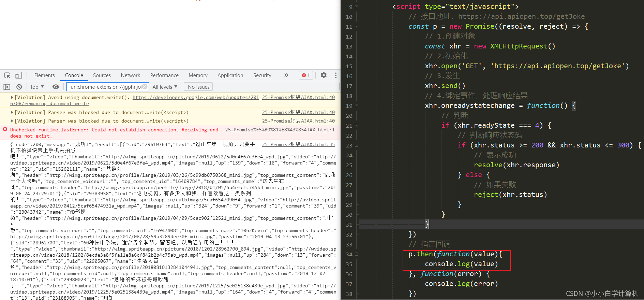Collapse fold marker at line 11
The height and width of the screenshot is (300, 644).
(x=357, y=26)
